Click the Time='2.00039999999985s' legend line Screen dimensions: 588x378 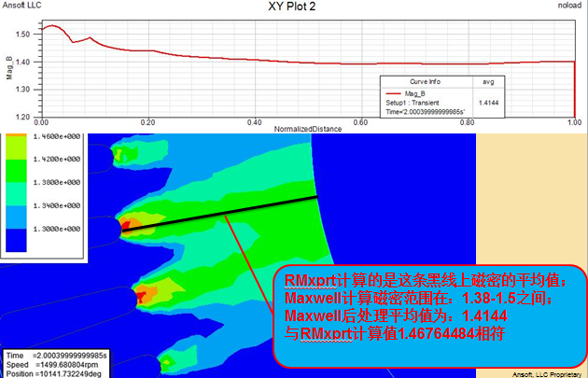coord(426,112)
